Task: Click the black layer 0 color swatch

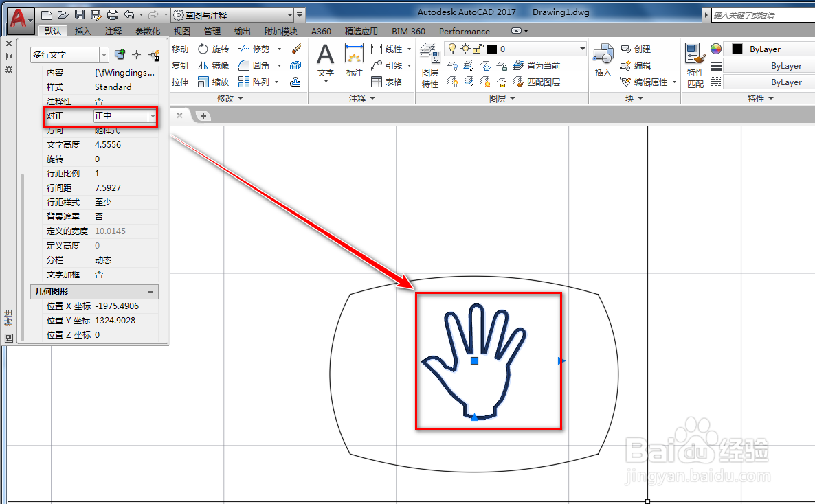Action: (492, 49)
